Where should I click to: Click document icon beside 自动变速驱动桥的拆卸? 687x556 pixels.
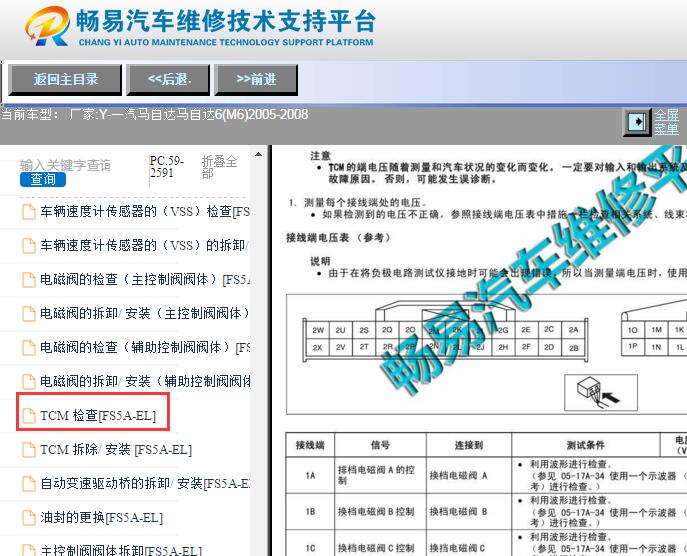(x=29, y=484)
